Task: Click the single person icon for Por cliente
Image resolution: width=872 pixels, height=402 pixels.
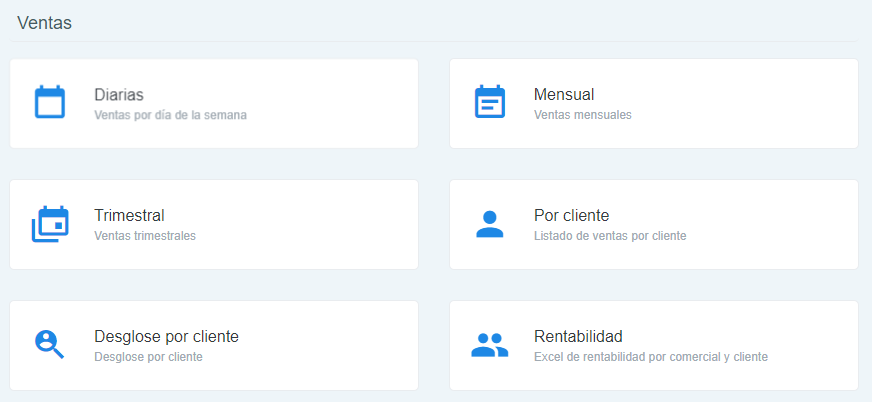Action: coord(489,225)
